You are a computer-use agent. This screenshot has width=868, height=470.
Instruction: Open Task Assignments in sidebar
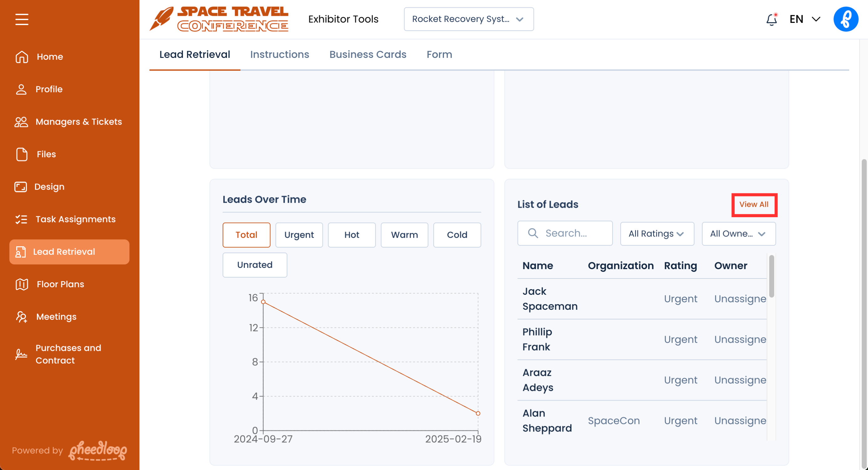[x=75, y=219]
